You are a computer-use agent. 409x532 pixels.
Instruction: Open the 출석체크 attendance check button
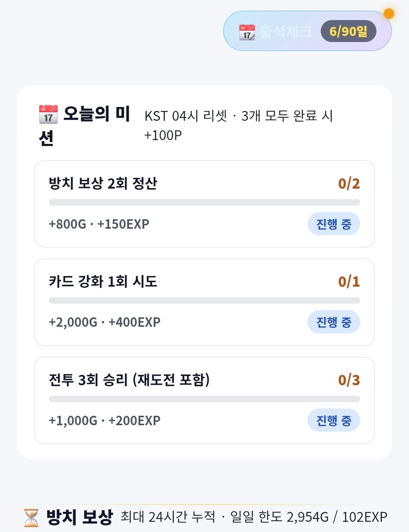[307, 31]
